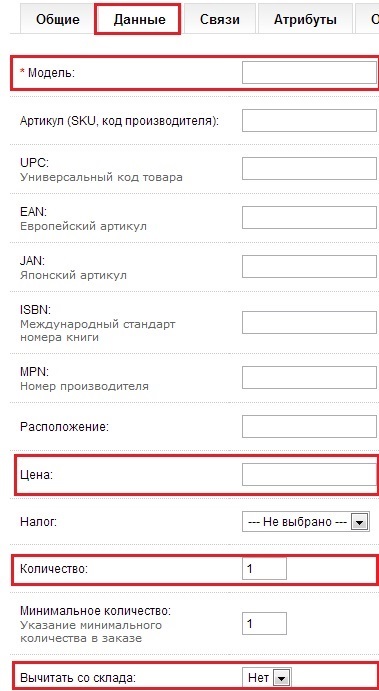Focus the Минимальное количество field
The image size is (379, 691).
coord(264,624)
